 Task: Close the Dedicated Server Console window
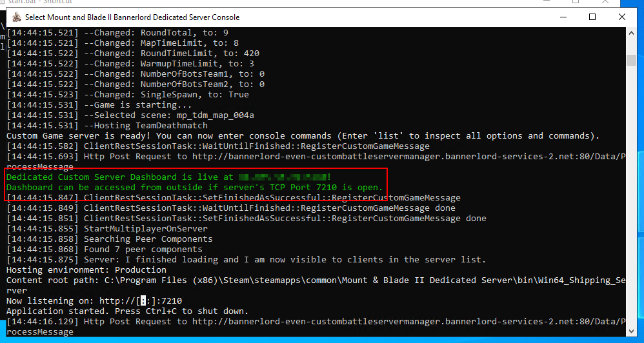click(x=622, y=17)
